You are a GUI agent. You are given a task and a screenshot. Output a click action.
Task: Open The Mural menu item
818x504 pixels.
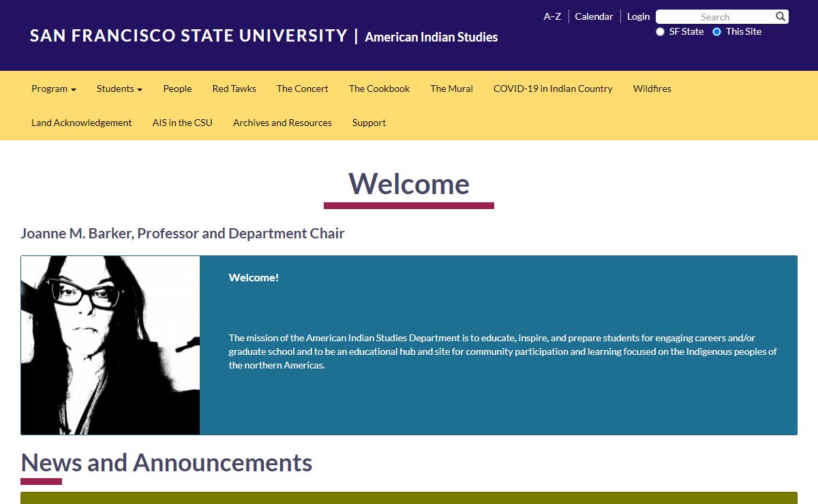coord(452,89)
